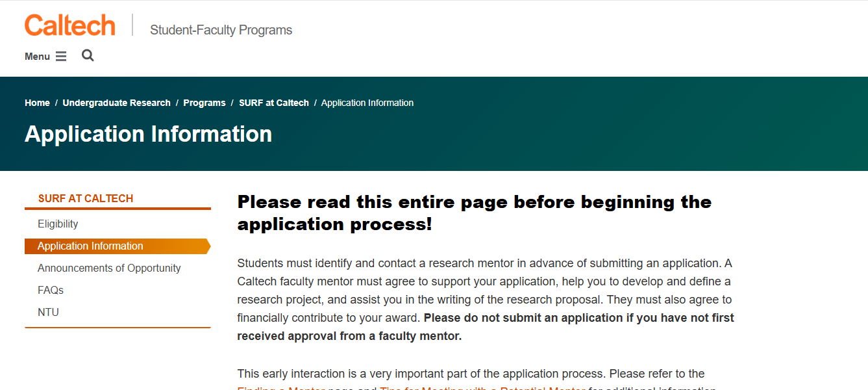Select the highlighted Application Information sidebar item
868x390 pixels.
pos(90,246)
